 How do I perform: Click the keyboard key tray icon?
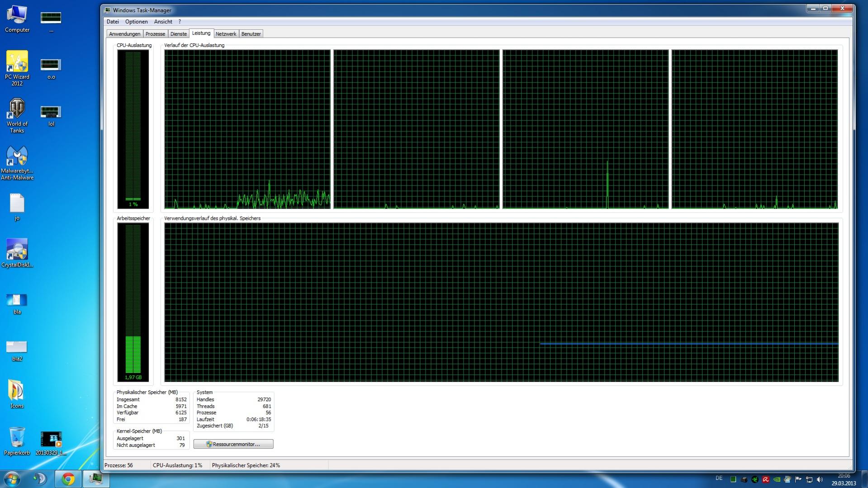click(744, 479)
